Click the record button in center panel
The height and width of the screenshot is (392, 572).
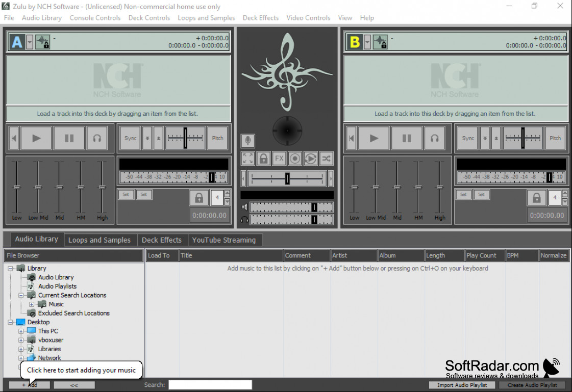point(295,159)
